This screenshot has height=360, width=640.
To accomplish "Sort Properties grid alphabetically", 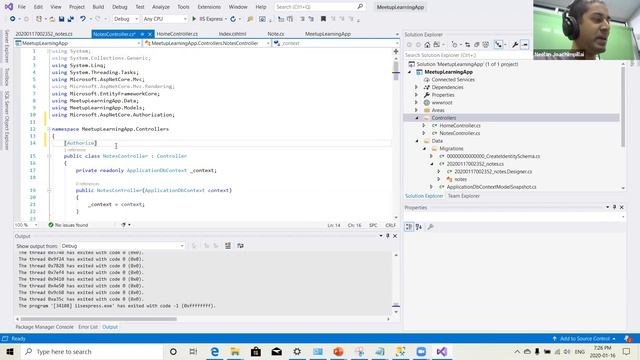I will 419,227.
